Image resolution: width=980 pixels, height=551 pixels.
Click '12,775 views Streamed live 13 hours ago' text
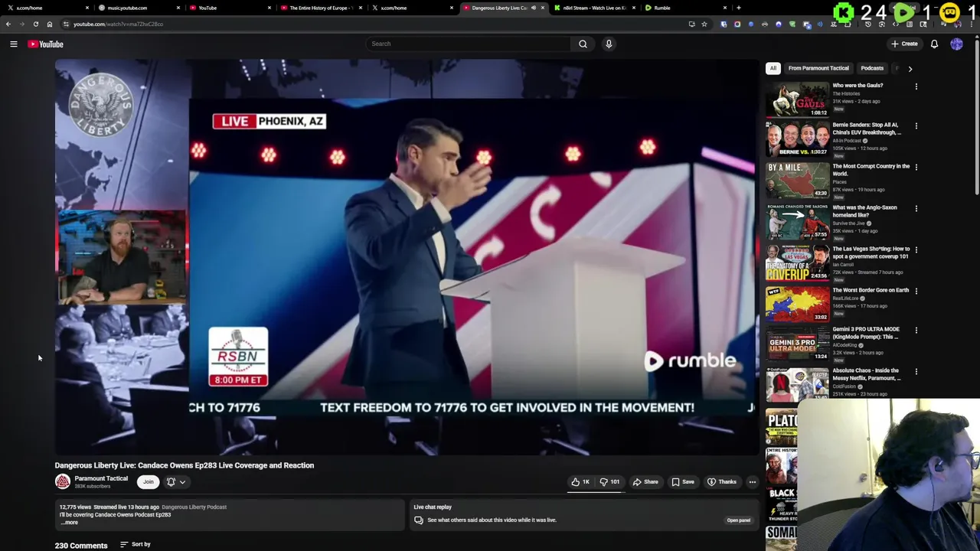tap(109, 507)
